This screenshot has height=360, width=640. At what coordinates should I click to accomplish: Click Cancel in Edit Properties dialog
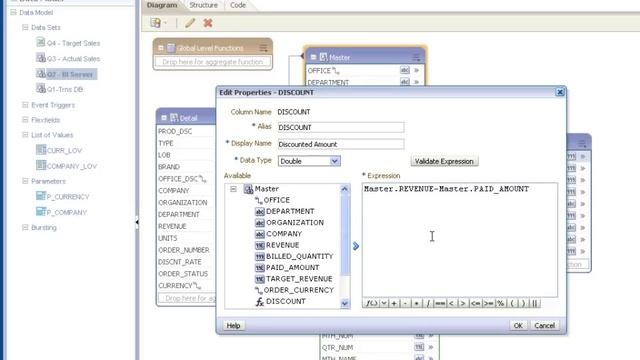point(544,325)
